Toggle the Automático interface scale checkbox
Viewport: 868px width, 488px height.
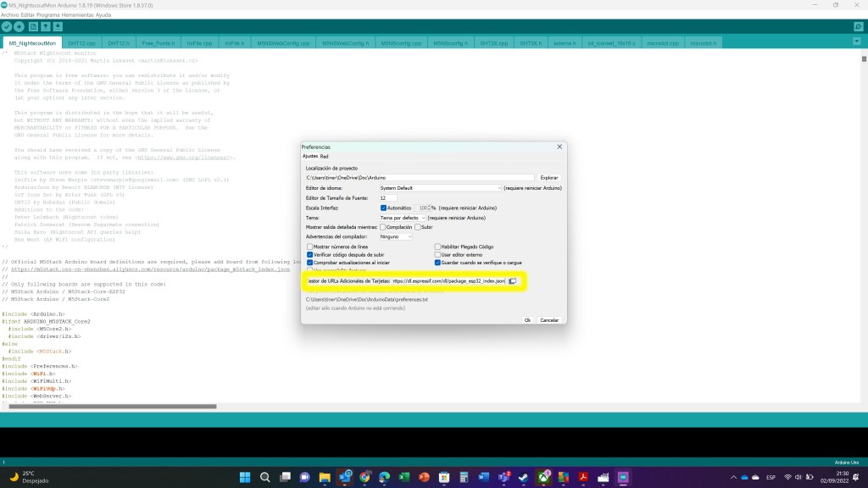[x=383, y=208]
